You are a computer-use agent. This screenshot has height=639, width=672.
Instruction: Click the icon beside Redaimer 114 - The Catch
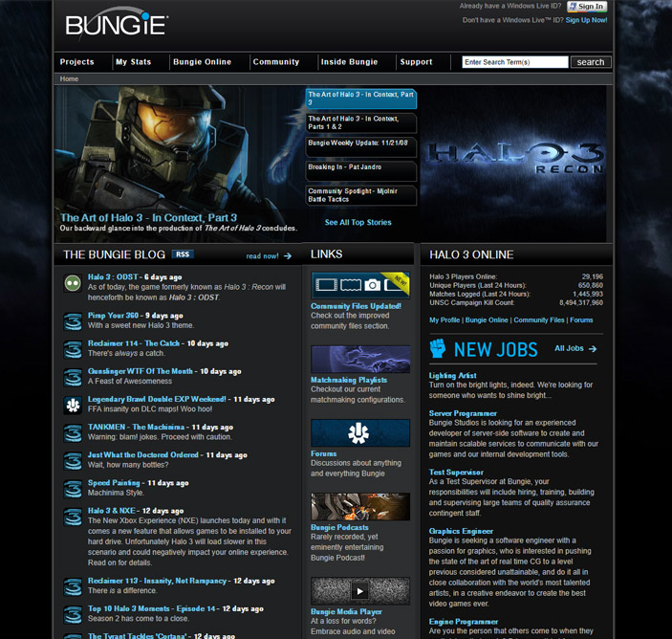tap(73, 349)
